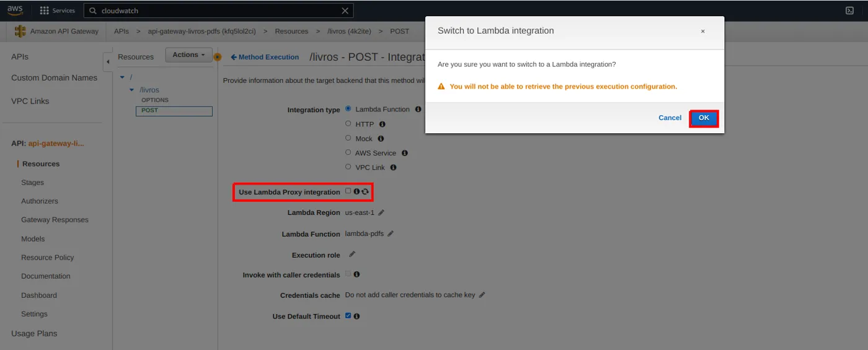
Task: Open Models section
Action: [x=33, y=239]
